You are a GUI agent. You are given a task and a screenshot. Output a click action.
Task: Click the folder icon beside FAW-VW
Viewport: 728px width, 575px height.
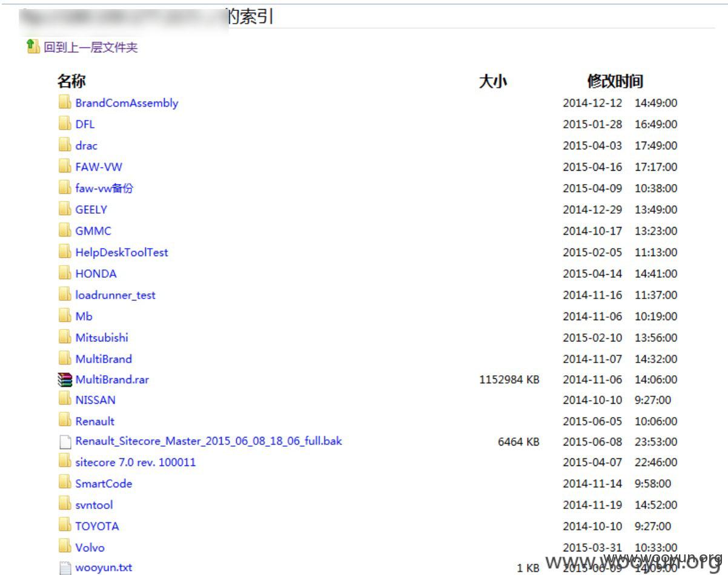[65, 166]
